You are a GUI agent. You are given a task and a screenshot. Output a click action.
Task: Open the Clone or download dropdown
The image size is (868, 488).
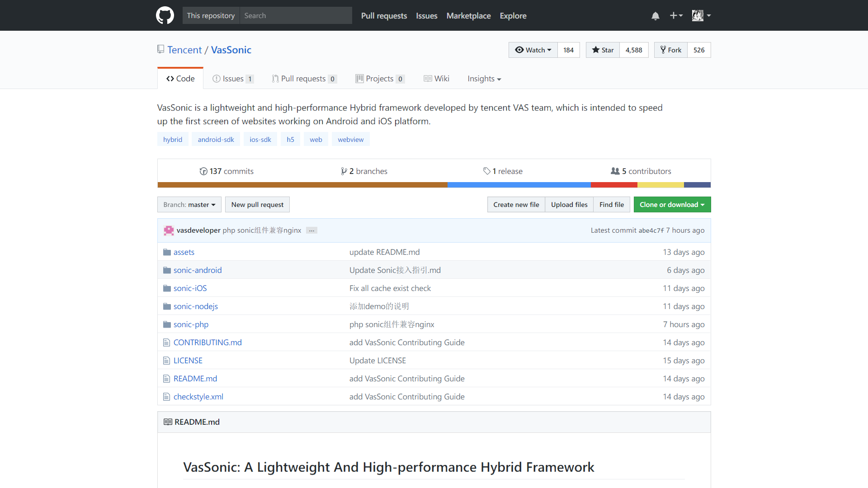672,204
